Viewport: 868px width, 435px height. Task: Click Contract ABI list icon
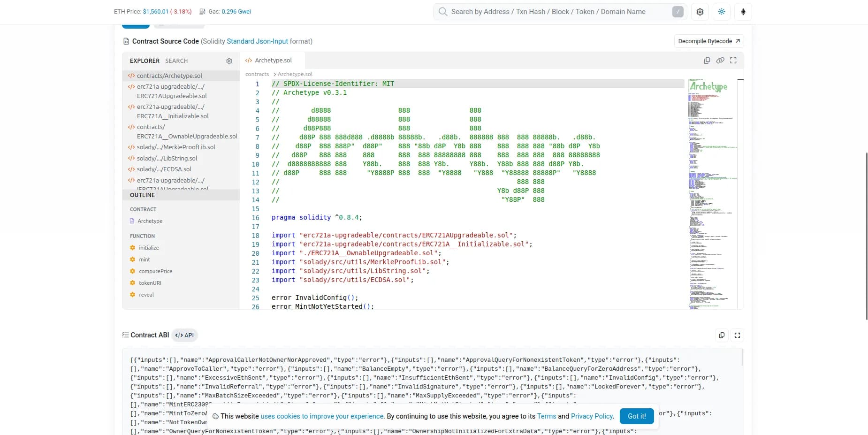click(125, 335)
